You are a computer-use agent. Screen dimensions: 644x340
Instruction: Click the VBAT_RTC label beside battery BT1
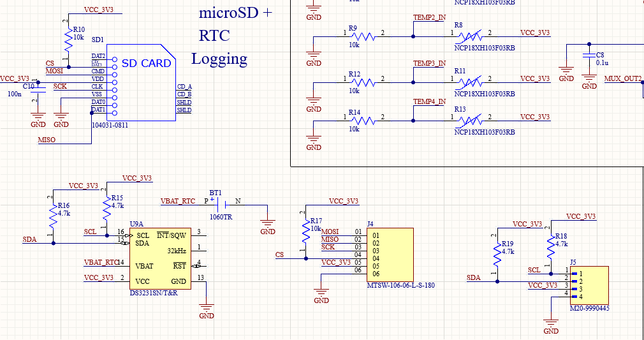[x=178, y=201]
